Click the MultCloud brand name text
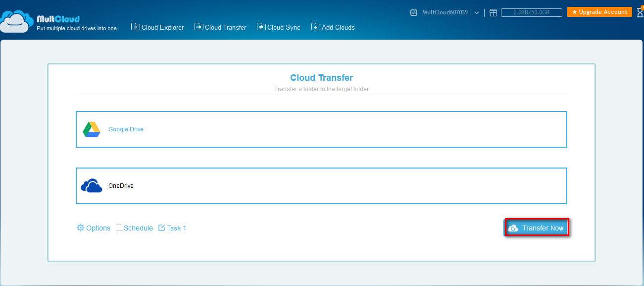 [x=58, y=19]
